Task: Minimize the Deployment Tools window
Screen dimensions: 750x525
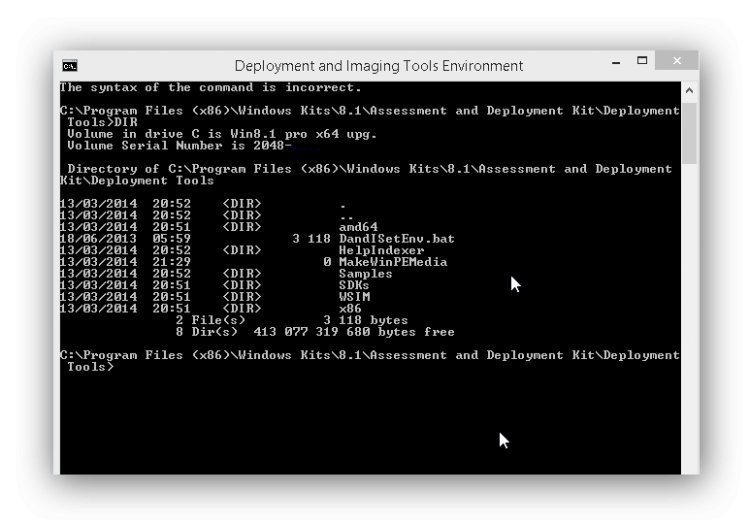Action: (616, 62)
